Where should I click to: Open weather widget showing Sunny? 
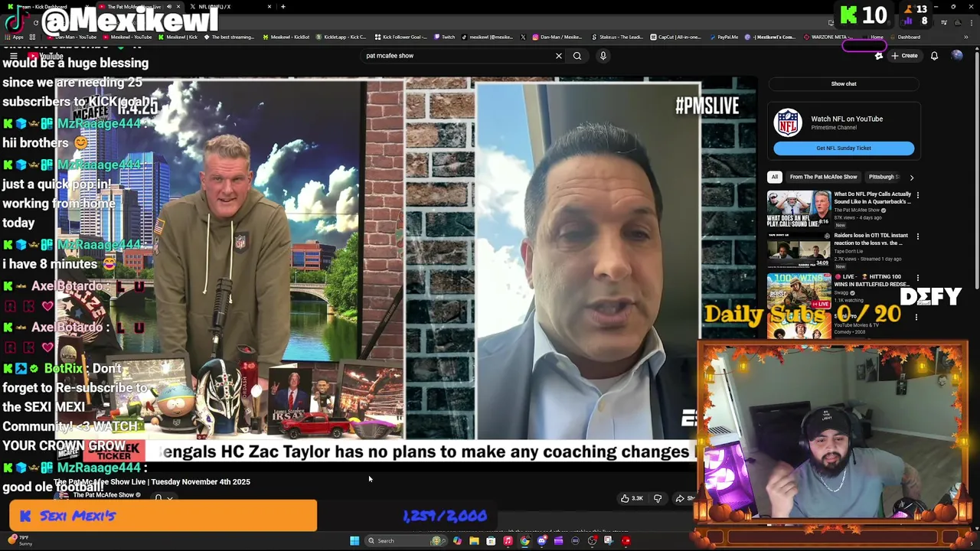[x=20, y=541]
